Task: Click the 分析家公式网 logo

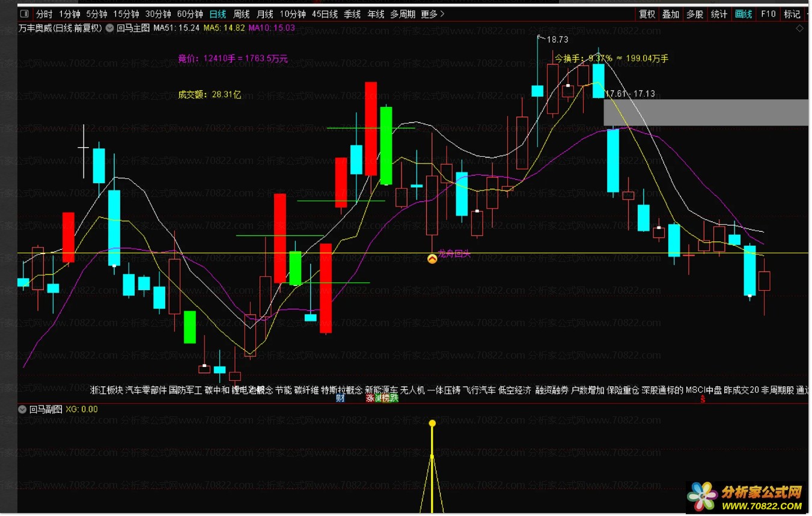Action: [x=745, y=497]
